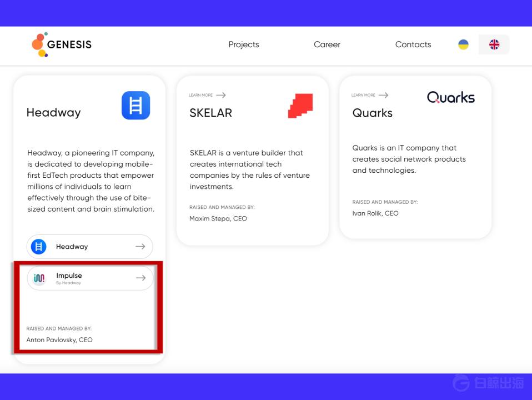The image size is (532, 400).
Task: Open the Impulse by Headway button
Action: pos(90,278)
